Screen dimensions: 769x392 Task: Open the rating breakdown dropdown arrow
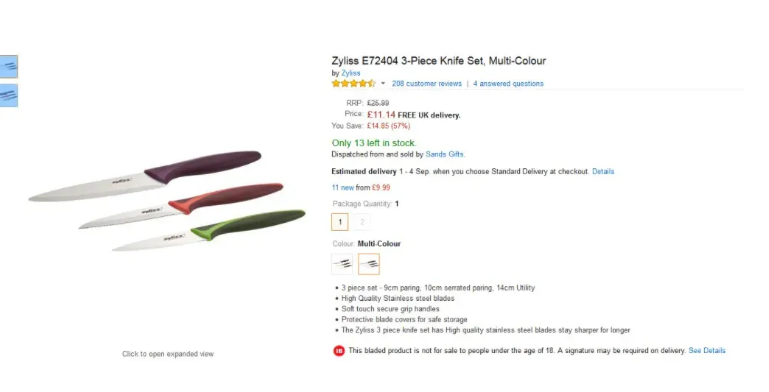point(383,83)
